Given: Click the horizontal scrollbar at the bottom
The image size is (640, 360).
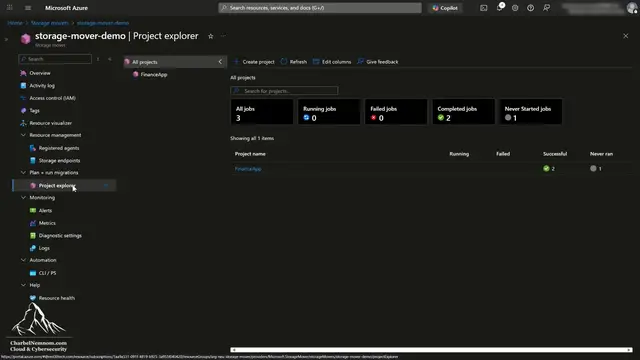Looking at the screenshot, I should click(x=431, y=350).
